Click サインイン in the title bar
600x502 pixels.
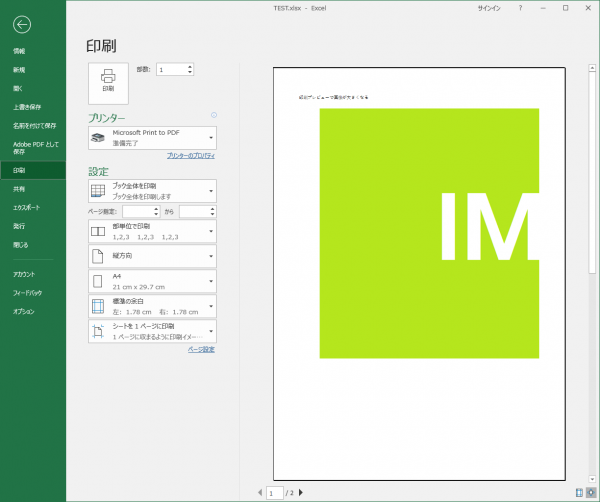click(489, 8)
